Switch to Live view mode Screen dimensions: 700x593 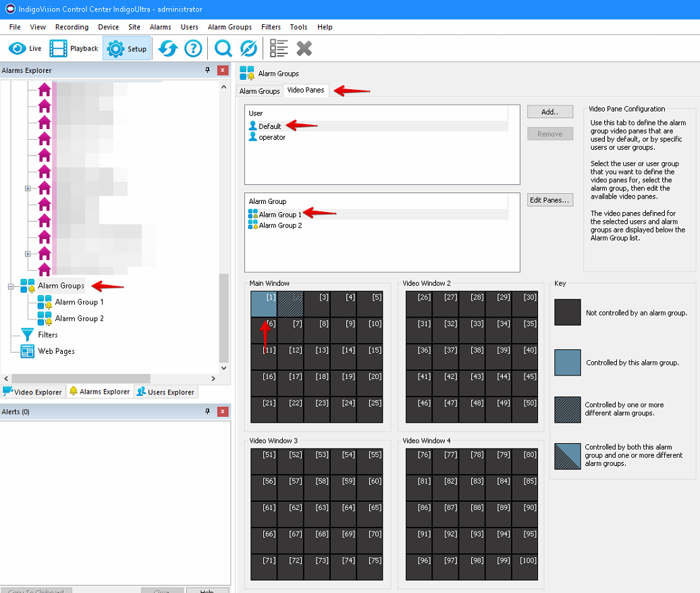pyautogui.click(x=25, y=48)
